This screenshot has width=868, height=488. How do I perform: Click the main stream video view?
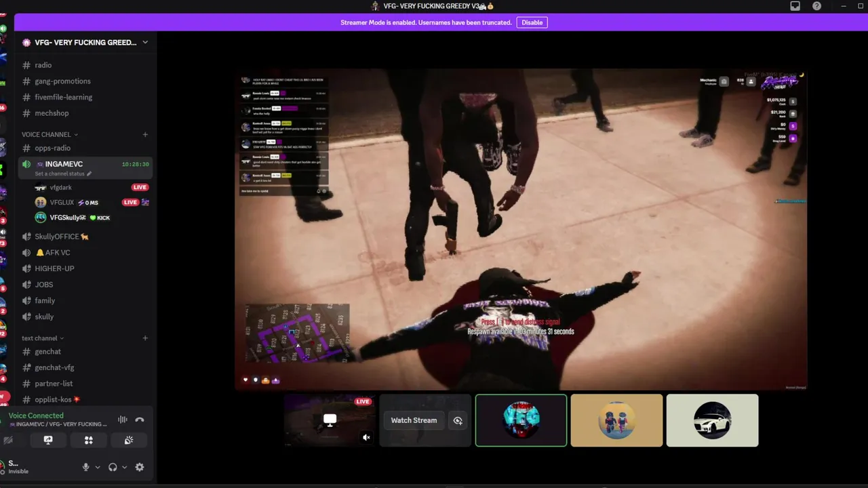[521, 229]
